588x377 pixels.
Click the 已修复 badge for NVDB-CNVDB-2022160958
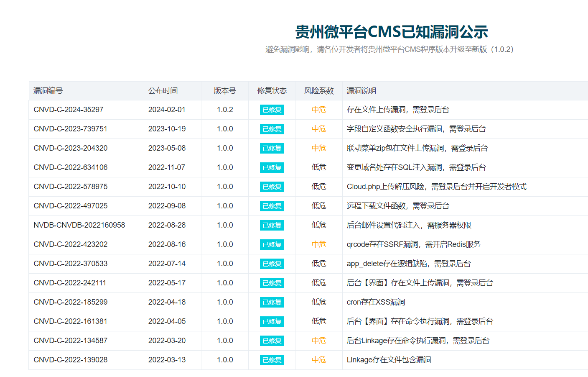[272, 225]
